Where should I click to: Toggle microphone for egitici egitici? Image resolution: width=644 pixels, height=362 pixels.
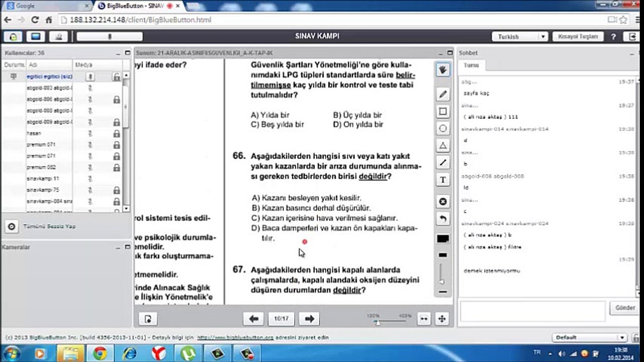point(90,77)
